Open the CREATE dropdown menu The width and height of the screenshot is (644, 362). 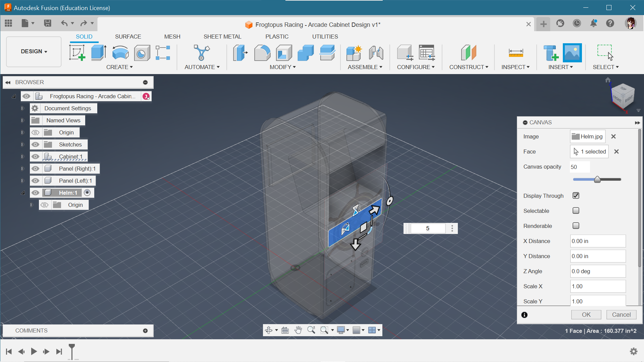119,67
